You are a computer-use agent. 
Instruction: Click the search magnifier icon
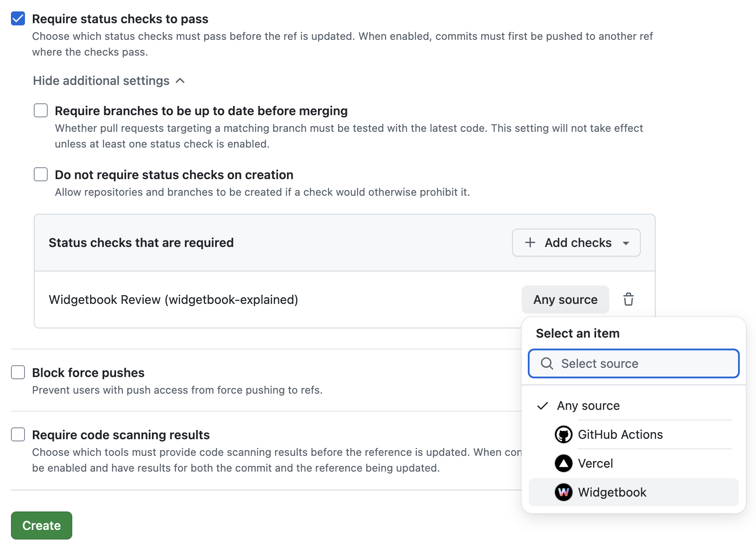tap(547, 363)
